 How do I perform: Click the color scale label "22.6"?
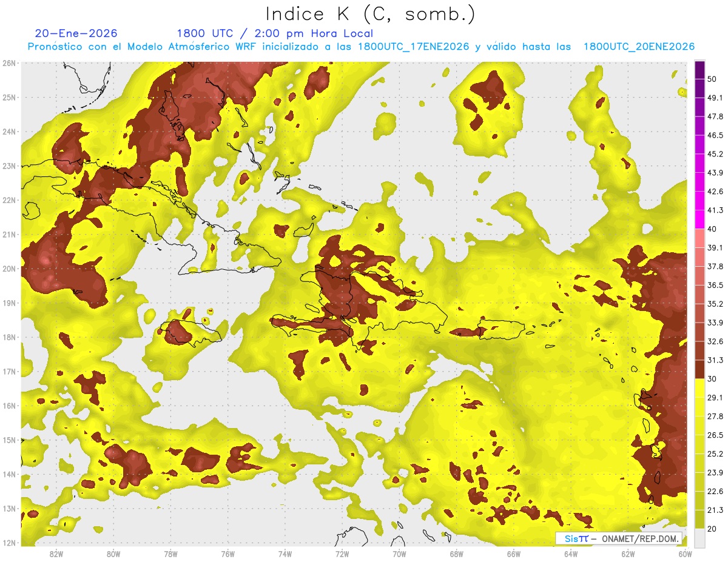tap(715, 492)
